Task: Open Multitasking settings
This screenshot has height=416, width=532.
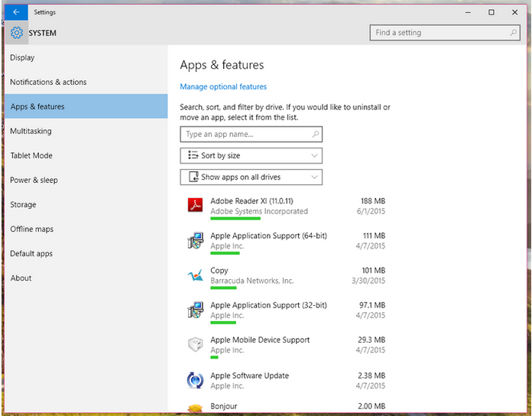Action: click(x=86, y=131)
